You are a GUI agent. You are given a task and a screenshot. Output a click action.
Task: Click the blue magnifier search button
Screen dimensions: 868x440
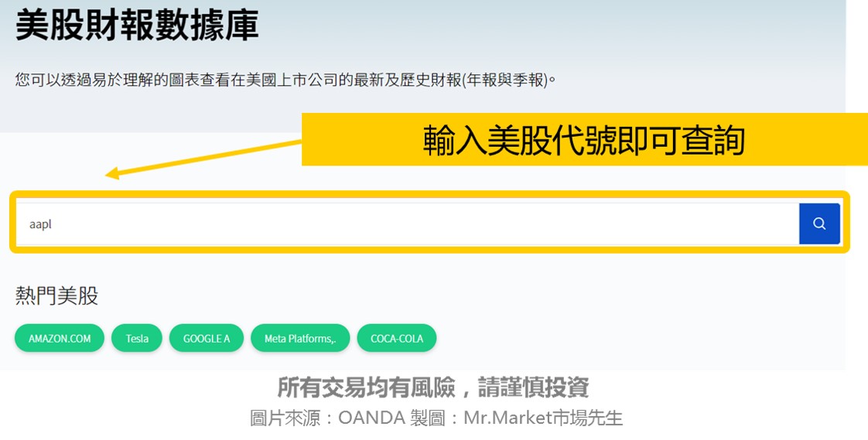point(819,223)
